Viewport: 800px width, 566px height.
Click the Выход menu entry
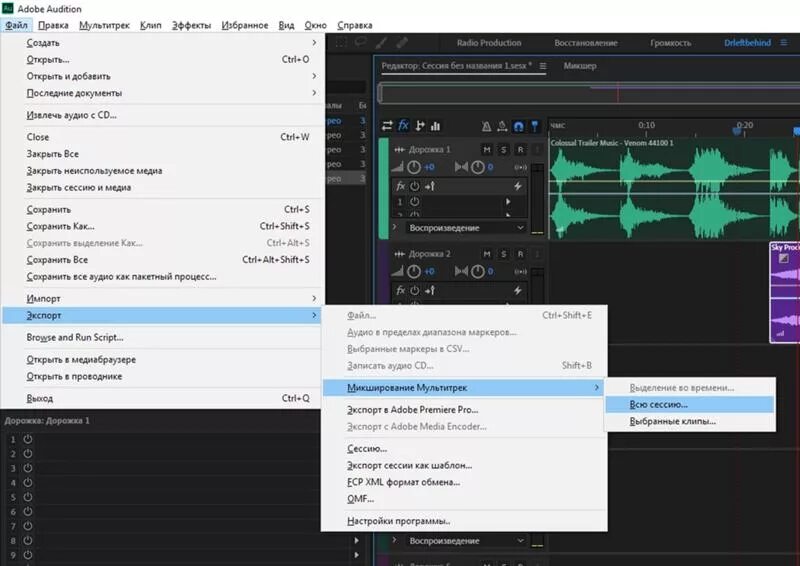pos(162,398)
